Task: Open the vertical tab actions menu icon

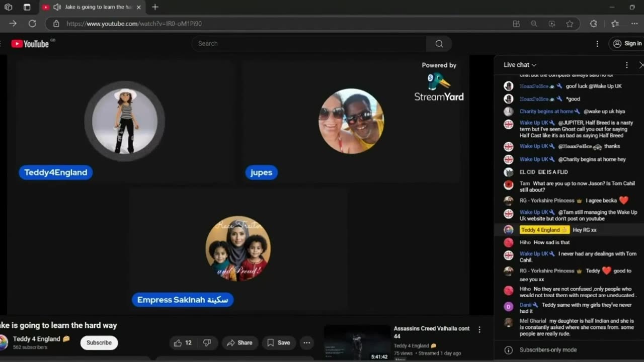Action: [x=27, y=7]
